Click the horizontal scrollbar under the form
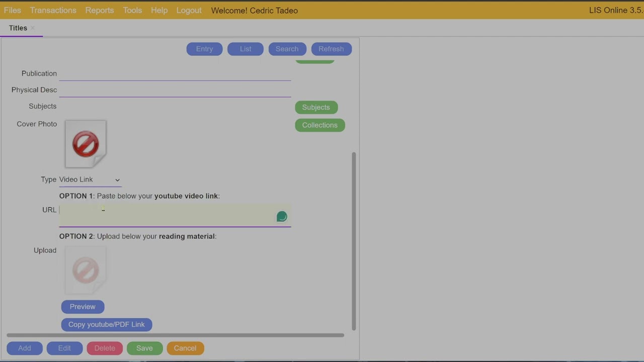This screenshot has height=362, width=644. (175, 335)
